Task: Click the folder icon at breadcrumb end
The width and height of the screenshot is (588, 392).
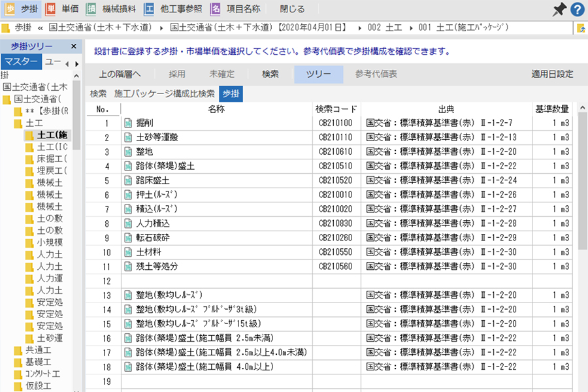Action: 581,27
